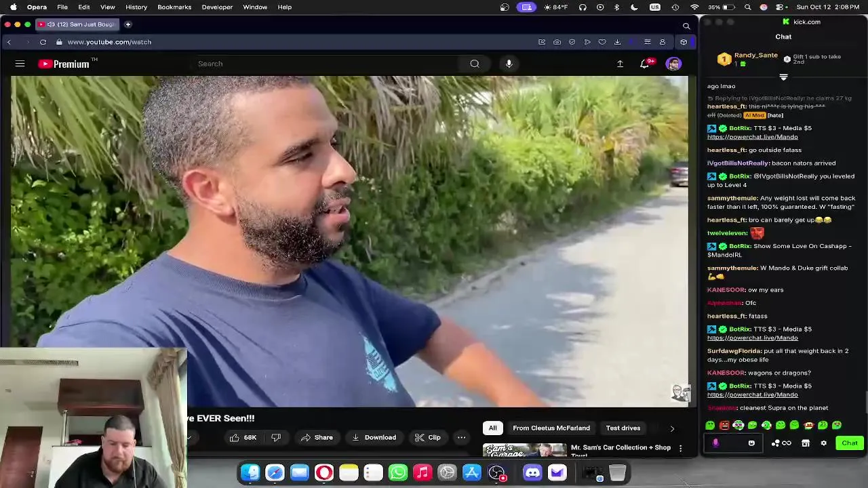Download the video
The image size is (868, 488).
(374, 438)
